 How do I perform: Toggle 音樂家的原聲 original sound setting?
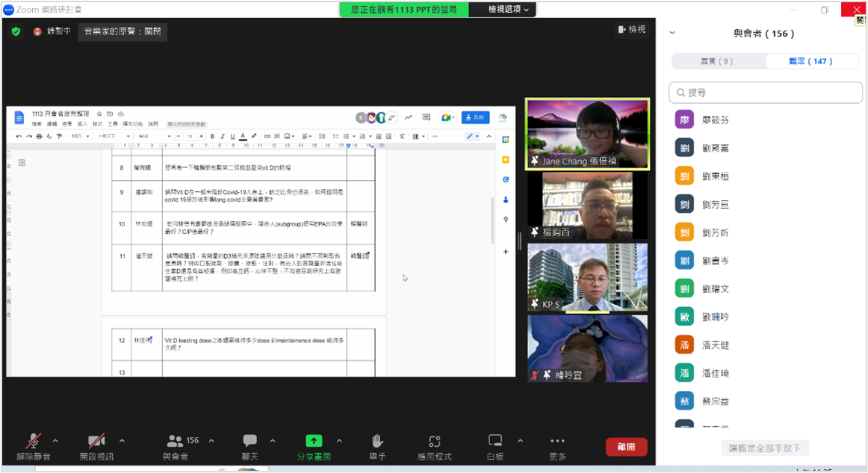click(x=122, y=31)
